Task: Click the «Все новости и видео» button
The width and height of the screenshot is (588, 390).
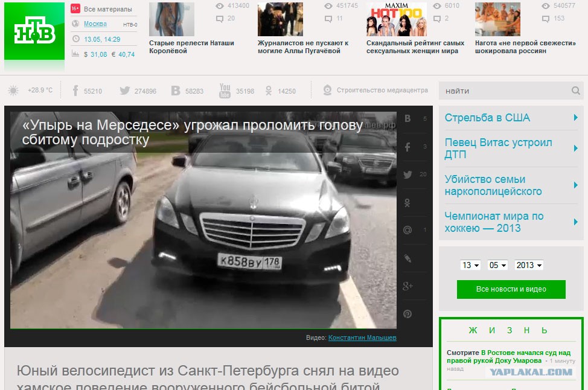Action: click(x=511, y=289)
